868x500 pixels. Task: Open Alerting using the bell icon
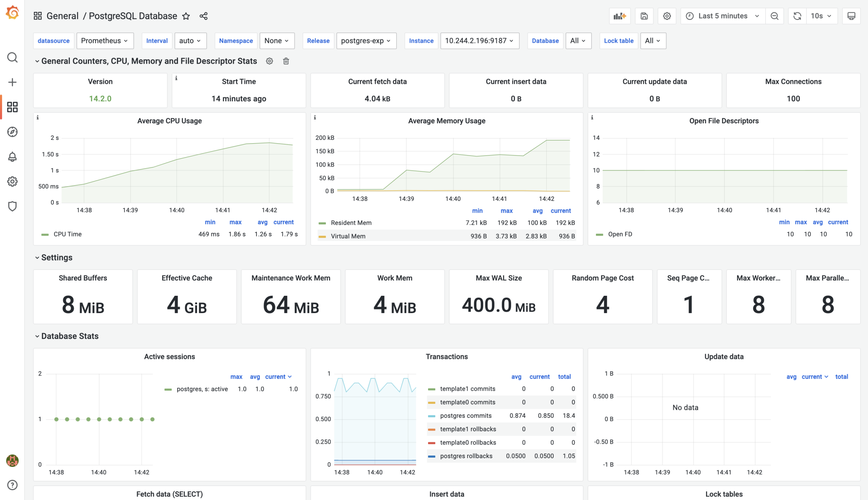click(x=12, y=156)
